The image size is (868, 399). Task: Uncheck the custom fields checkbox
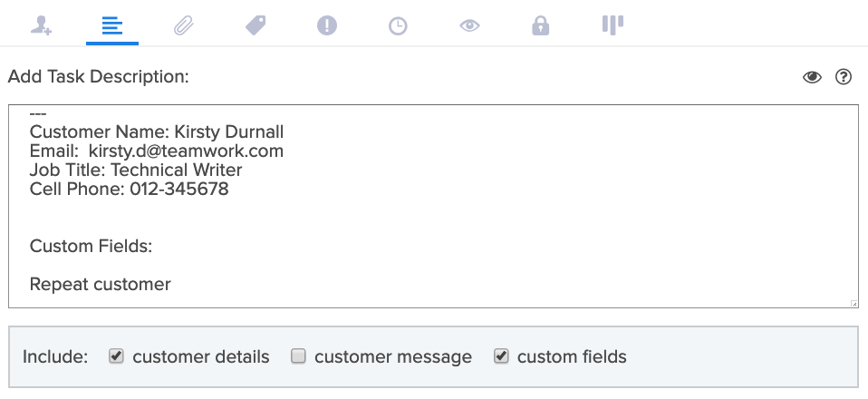tap(501, 355)
